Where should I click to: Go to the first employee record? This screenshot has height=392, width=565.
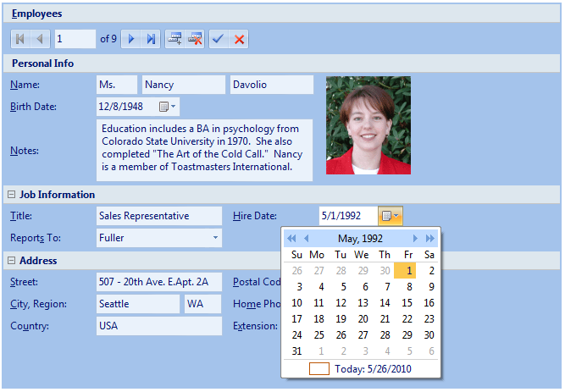click(x=20, y=39)
